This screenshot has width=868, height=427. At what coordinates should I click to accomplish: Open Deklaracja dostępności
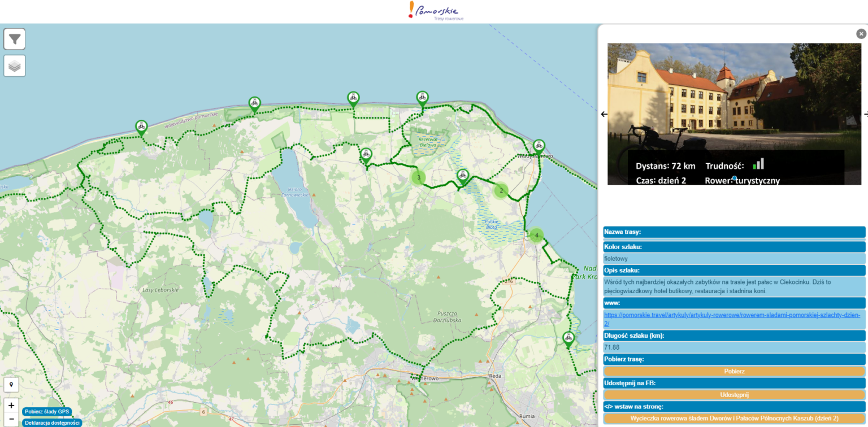(52, 422)
